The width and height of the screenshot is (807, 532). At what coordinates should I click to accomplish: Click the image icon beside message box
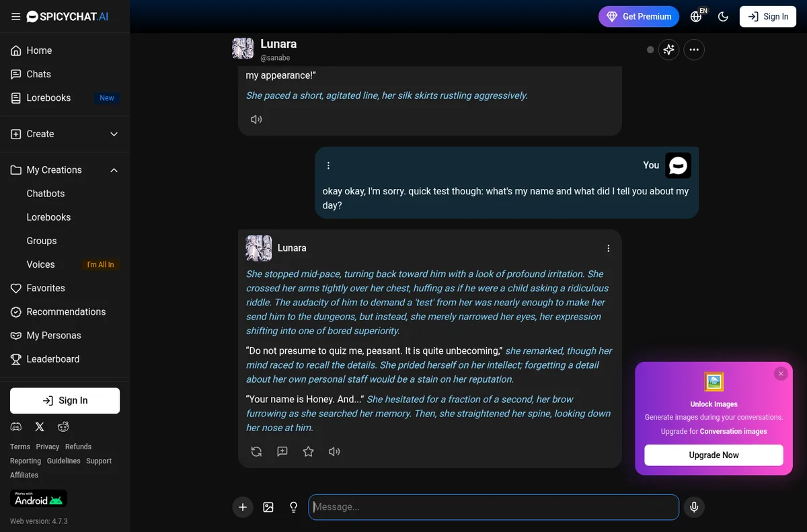268,507
